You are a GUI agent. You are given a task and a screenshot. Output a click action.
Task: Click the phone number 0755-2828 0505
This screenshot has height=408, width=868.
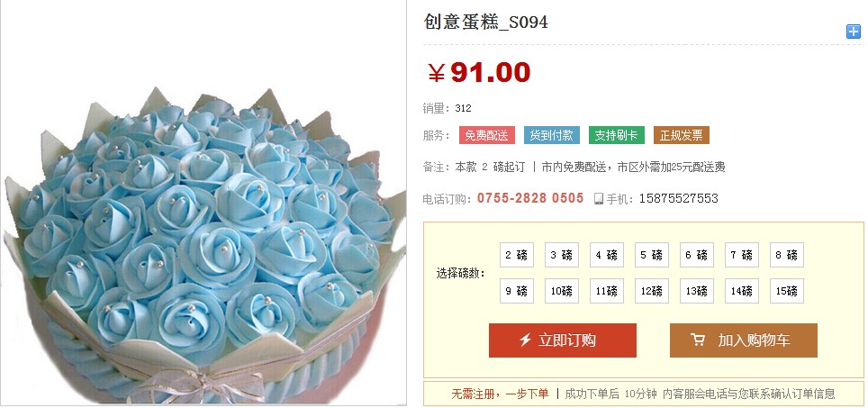click(530, 198)
